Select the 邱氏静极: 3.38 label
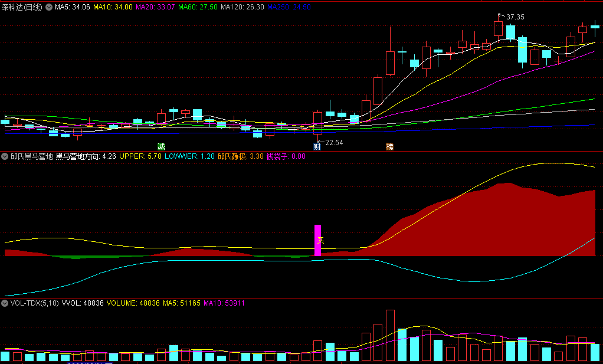The image size is (603, 364). coord(241,156)
